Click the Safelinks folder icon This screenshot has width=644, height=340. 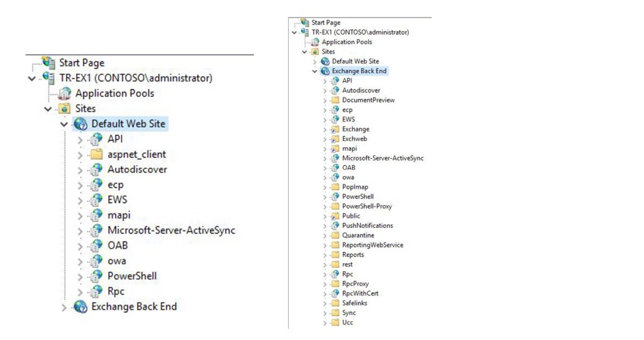tap(335, 303)
